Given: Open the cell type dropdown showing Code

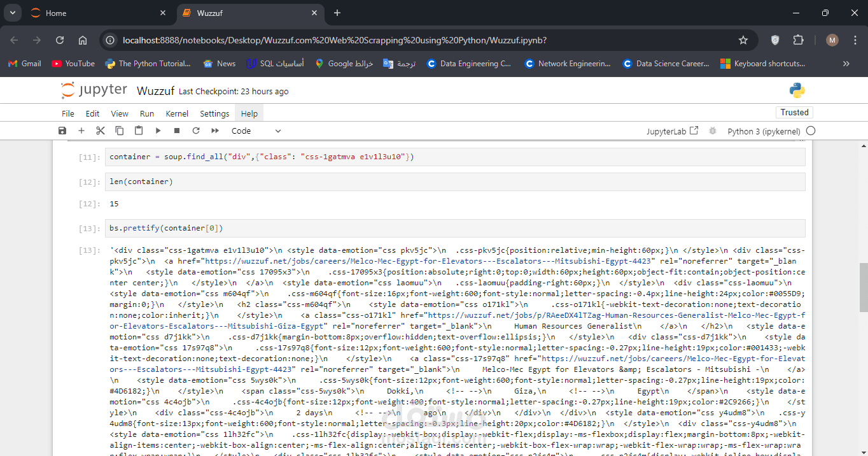Looking at the screenshot, I should click(256, 131).
